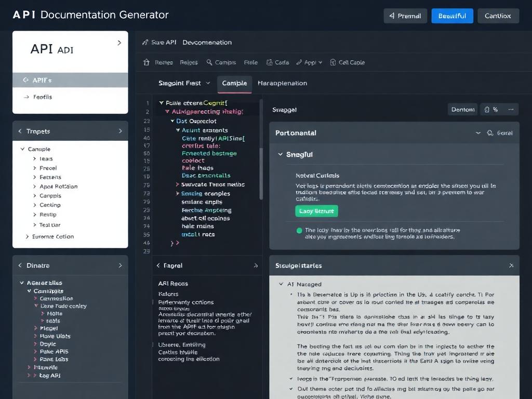
Task: Switch to the Cample tab
Action: (234, 84)
